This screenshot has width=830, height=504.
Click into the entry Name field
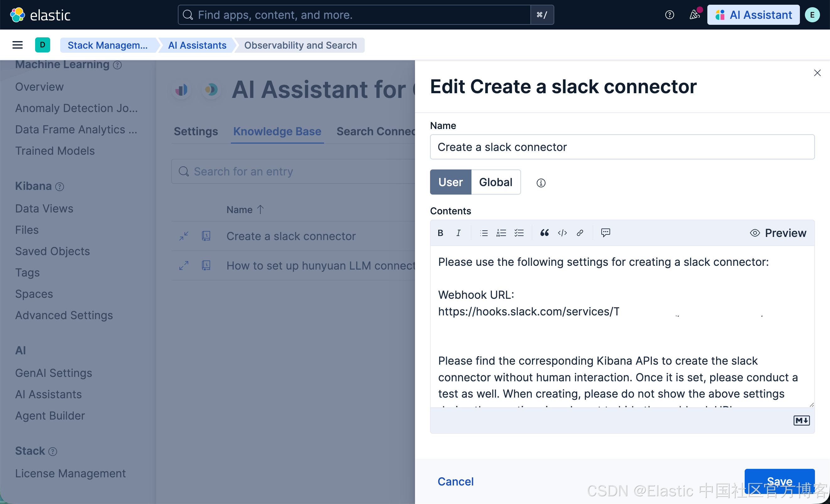pyautogui.click(x=622, y=147)
